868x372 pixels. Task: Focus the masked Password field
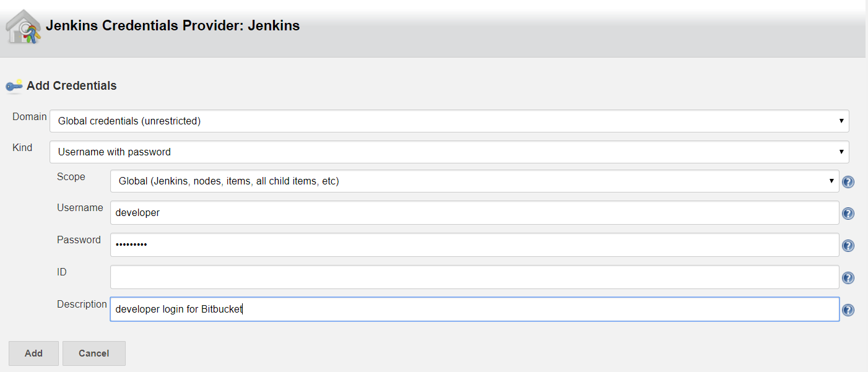(475, 244)
